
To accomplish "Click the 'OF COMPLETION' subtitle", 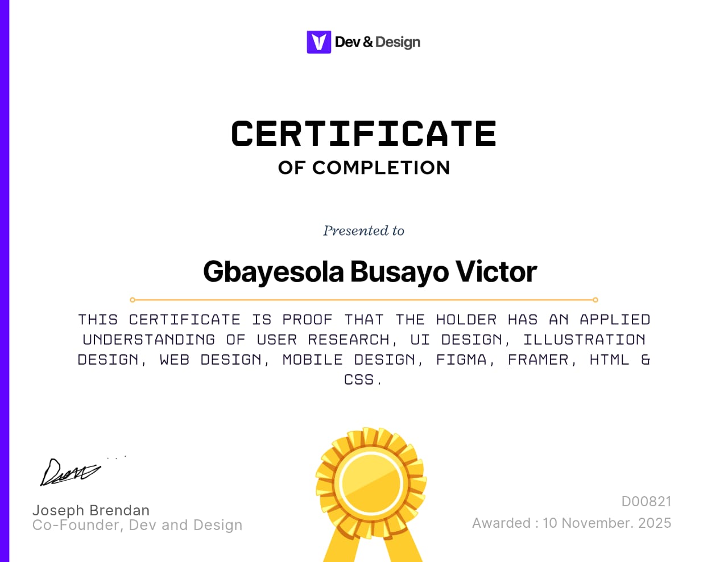I will pyautogui.click(x=364, y=168).
